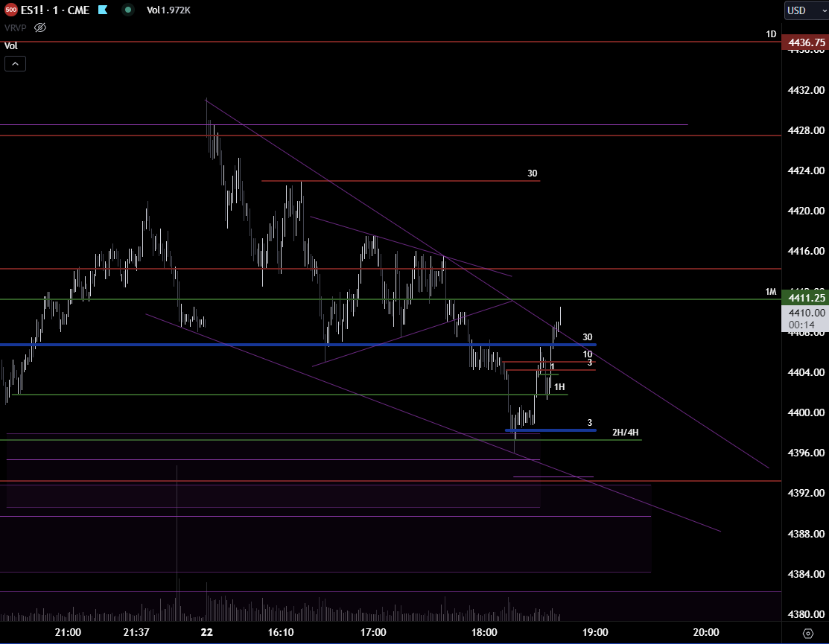Click the ES1! symbol logo icon
This screenshot has width=829, height=644.
[x=10, y=10]
